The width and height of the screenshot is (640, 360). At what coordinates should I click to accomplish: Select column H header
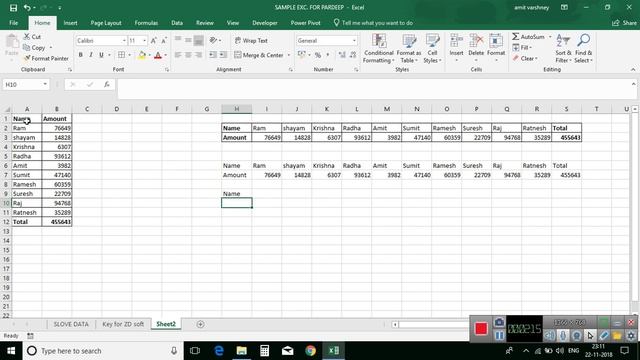(x=237, y=109)
